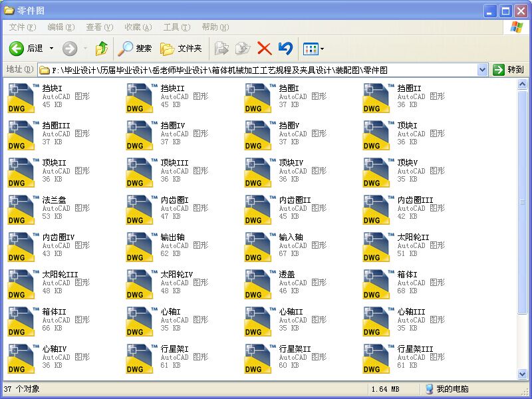
Task: Click the 零件图 folder icon in title bar
Action: click(x=9, y=11)
